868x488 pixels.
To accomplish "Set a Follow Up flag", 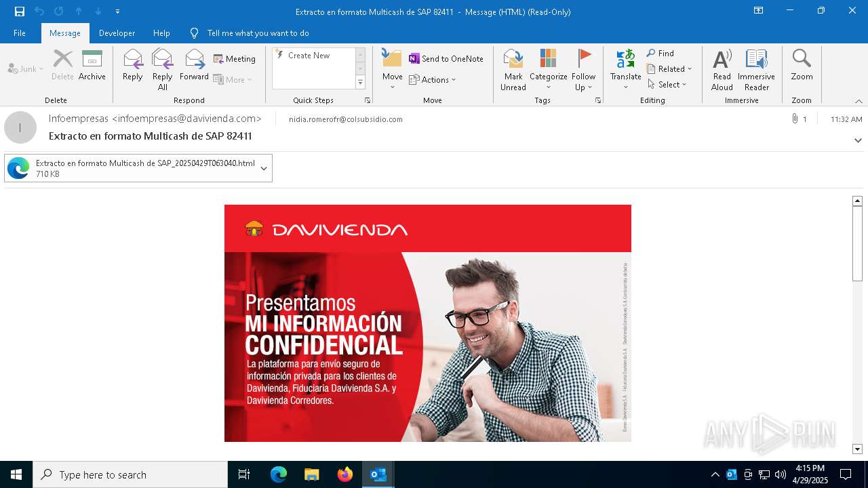I will (x=583, y=69).
